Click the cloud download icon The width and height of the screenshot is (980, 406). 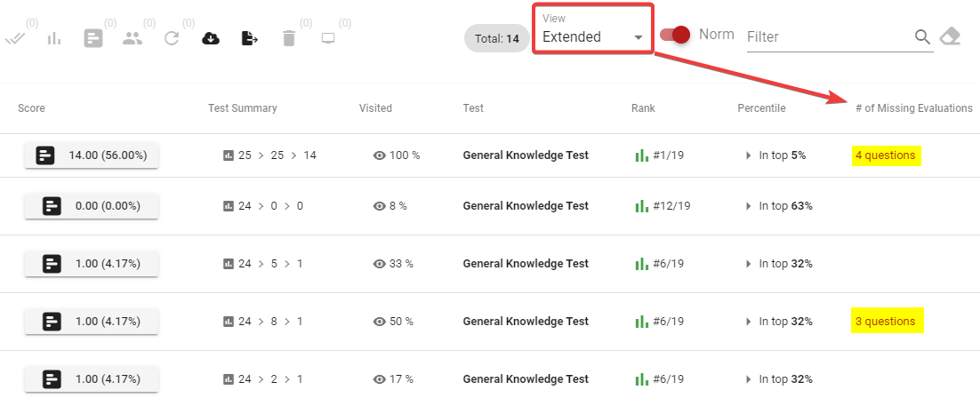point(212,39)
